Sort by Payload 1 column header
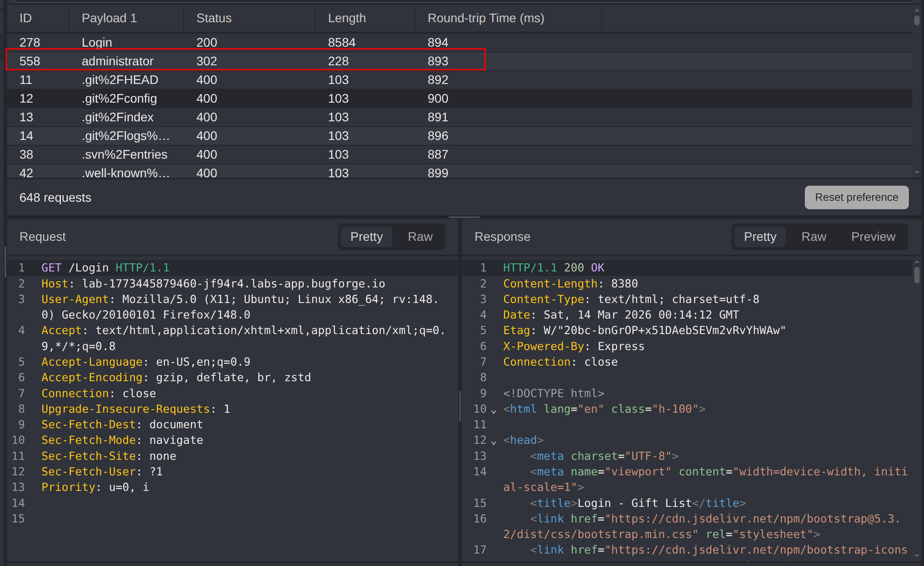This screenshot has width=924, height=566. click(x=109, y=18)
